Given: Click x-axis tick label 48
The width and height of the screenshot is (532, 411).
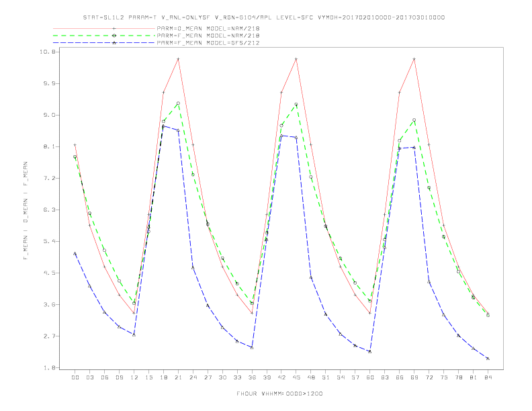Looking at the screenshot, I should pyautogui.click(x=311, y=377).
